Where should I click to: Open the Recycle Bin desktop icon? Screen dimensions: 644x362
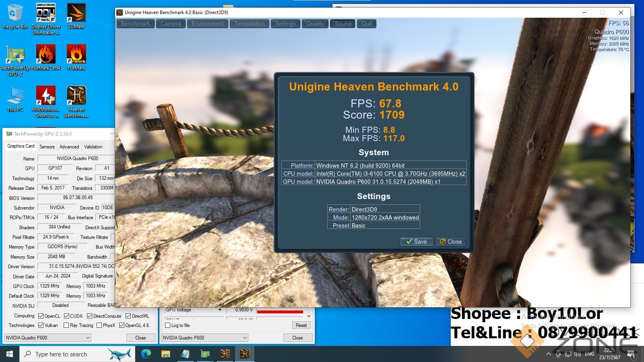pyautogui.click(x=15, y=16)
